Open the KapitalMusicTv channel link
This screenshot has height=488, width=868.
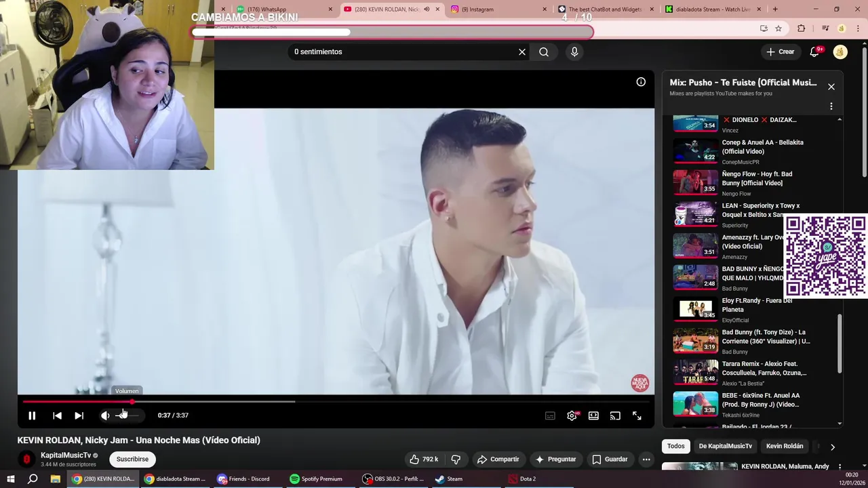click(66, 455)
